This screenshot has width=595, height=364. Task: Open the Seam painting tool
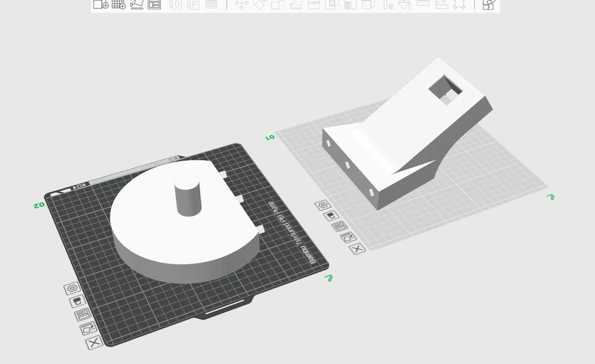click(367, 4)
